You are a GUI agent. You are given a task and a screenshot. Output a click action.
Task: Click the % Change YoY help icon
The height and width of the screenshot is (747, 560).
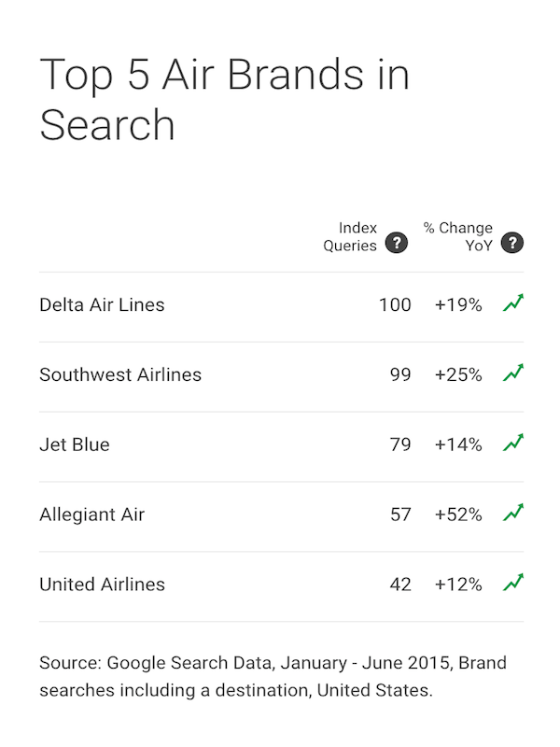coord(511,243)
